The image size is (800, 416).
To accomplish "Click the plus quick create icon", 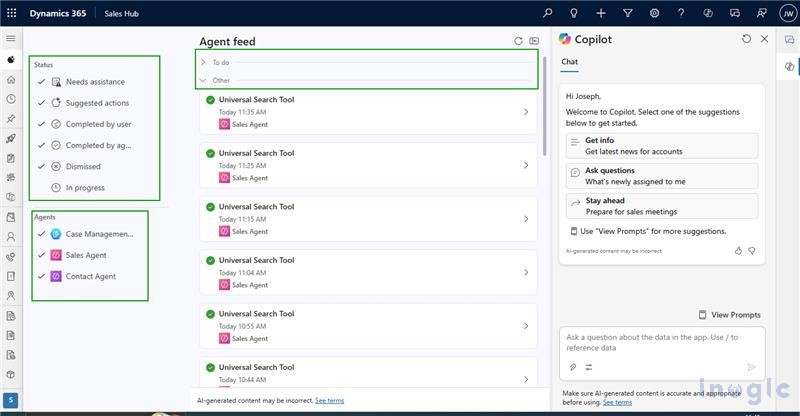I will 601,13.
